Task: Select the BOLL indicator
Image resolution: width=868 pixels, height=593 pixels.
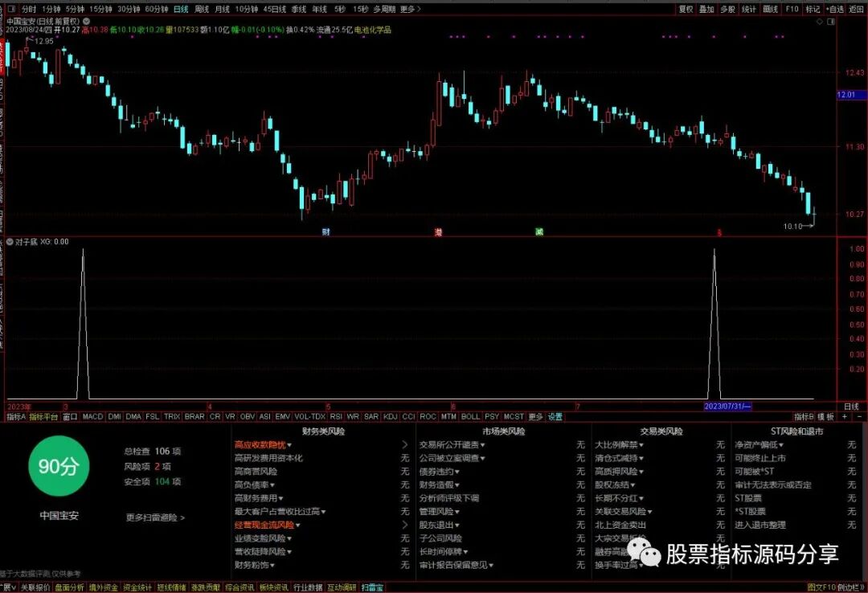Action: [470, 416]
